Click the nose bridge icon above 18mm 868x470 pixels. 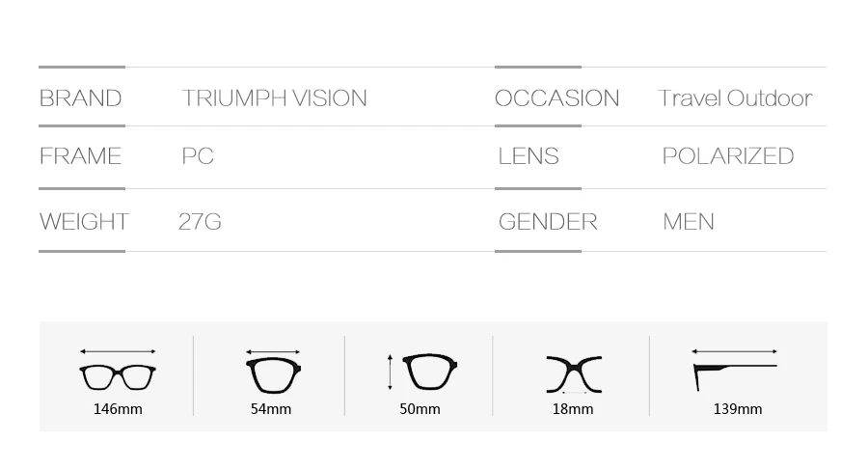point(574,374)
